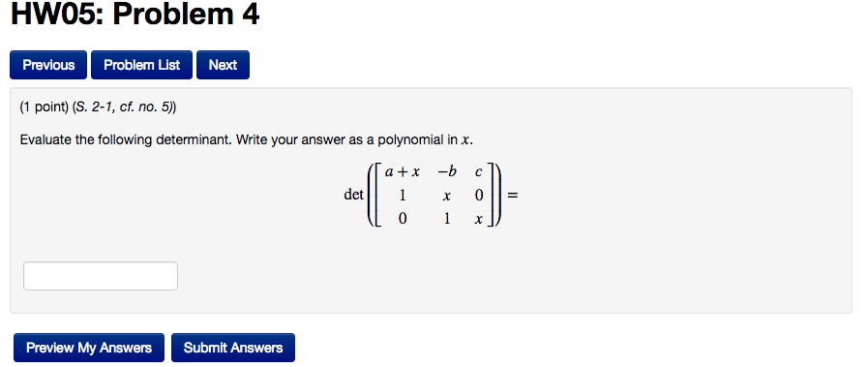This screenshot has width=868, height=367.
Task: Select the −b matrix entry
Action: 447,172
